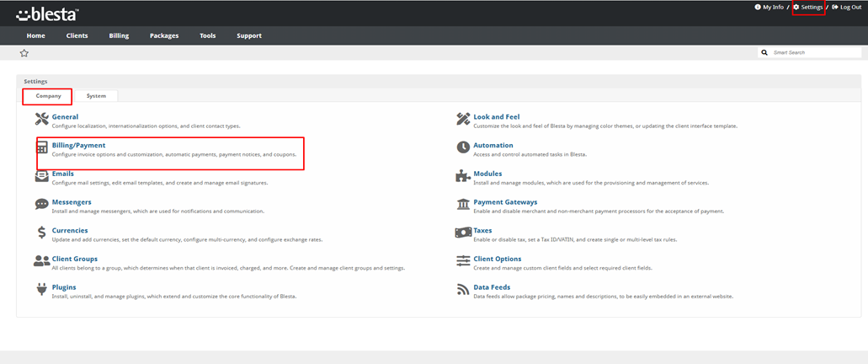Open the Look and Feel settings link

[x=496, y=117]
